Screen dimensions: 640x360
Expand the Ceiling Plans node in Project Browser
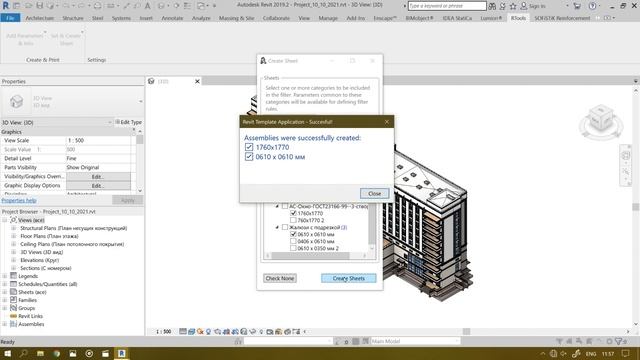[13, 244]
